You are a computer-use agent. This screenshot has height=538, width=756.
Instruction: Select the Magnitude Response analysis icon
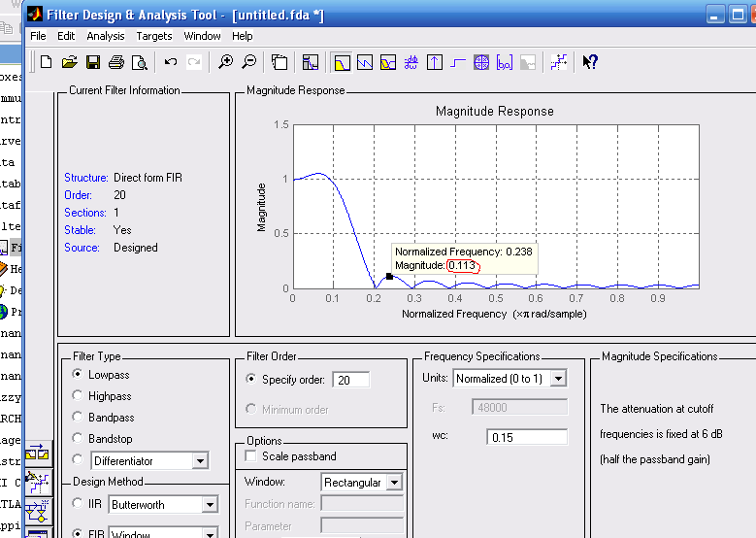[342, 62]
